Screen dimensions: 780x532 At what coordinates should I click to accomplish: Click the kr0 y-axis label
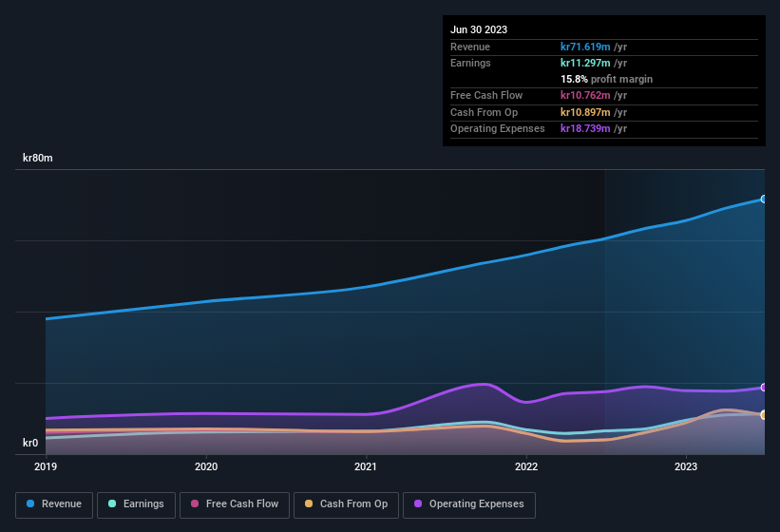pos(30,443)
